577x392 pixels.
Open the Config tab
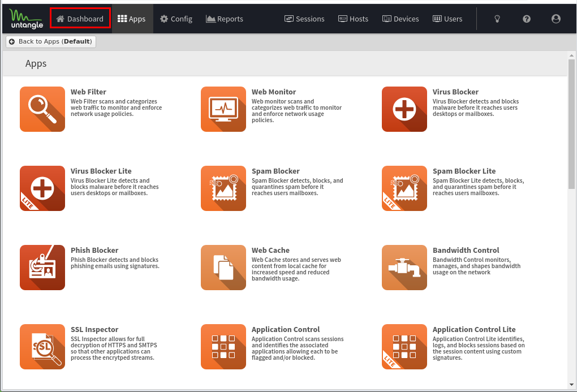coord(176,19)
